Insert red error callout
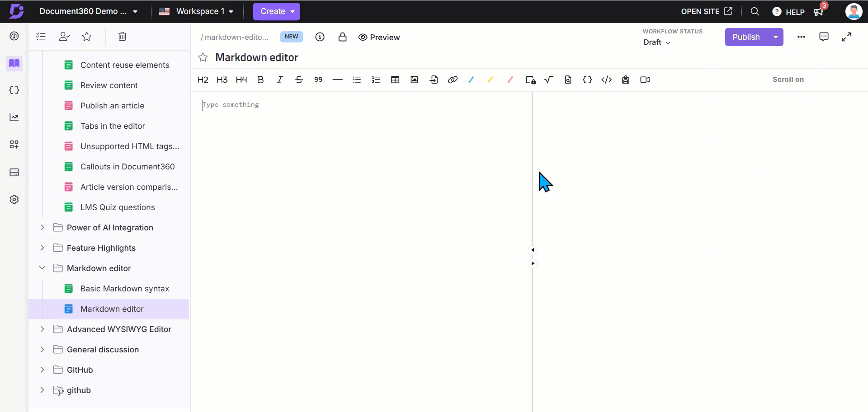 [510, 80]
